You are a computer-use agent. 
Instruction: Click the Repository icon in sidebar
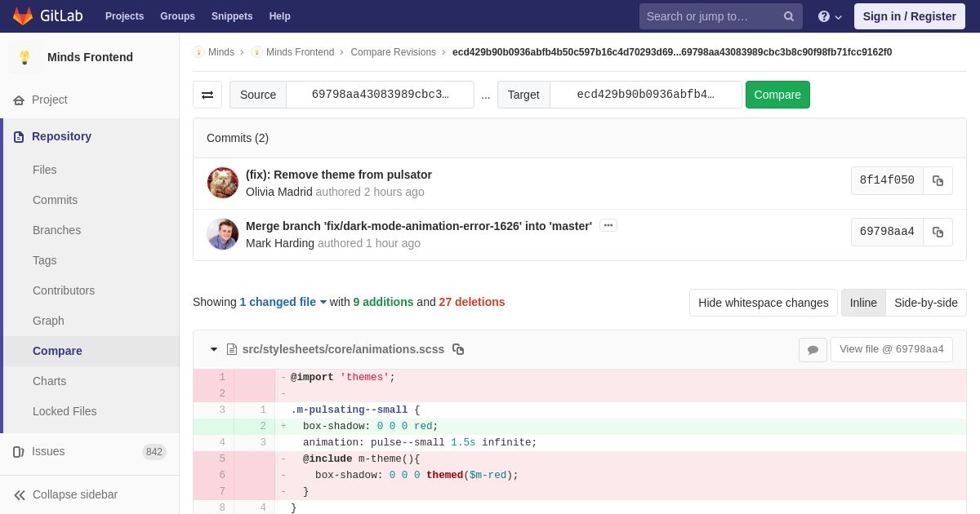tap(19, 136)
